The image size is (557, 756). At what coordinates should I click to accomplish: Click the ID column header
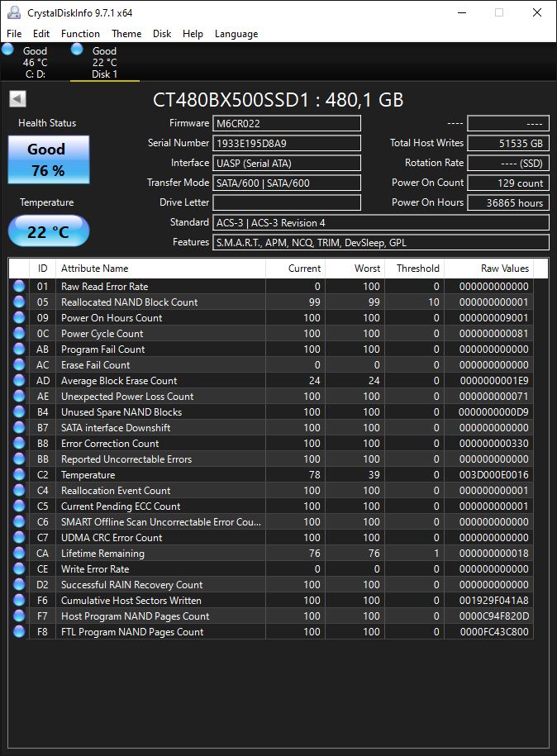click(x=42, y=269)
